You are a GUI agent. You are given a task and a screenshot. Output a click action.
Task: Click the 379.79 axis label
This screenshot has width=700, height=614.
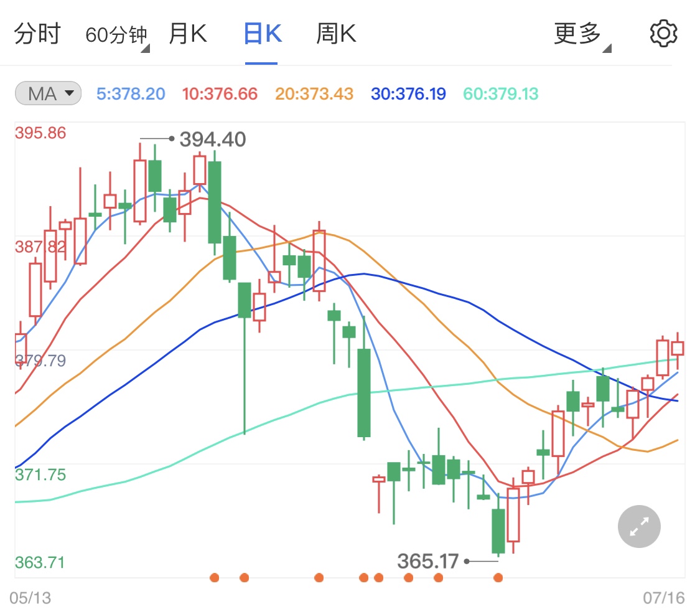click(40, 360)
